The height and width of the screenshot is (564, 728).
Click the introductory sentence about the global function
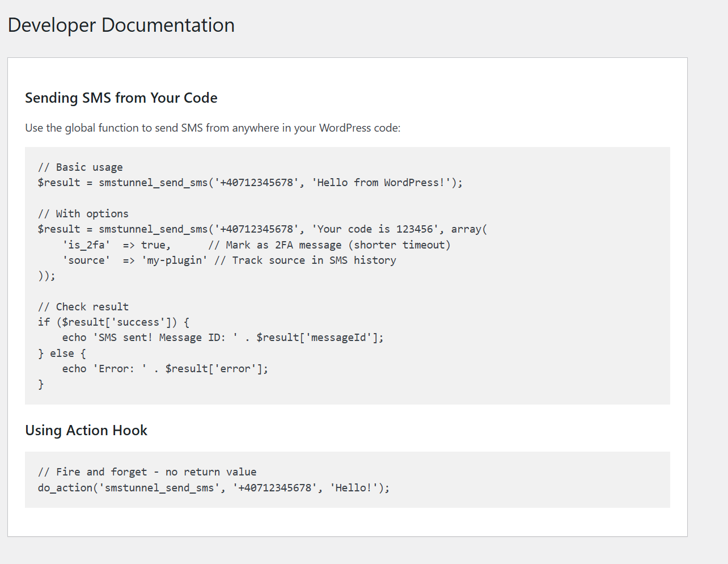tap(212, 128)
